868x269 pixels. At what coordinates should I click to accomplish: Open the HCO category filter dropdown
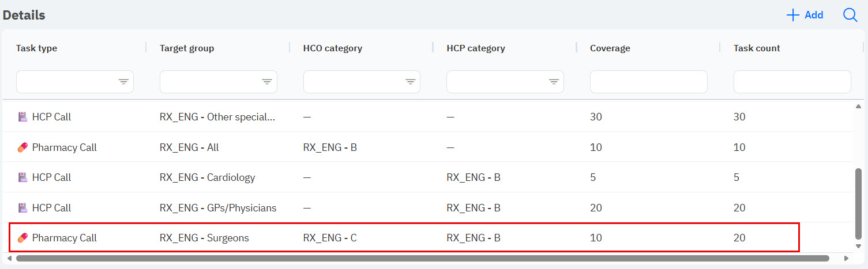click(411, 82)
